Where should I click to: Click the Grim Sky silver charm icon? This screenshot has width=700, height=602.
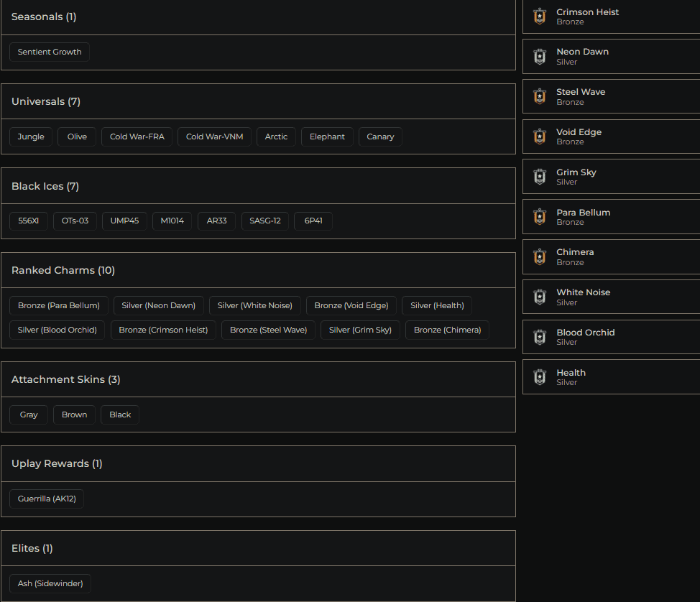point(540,177)
